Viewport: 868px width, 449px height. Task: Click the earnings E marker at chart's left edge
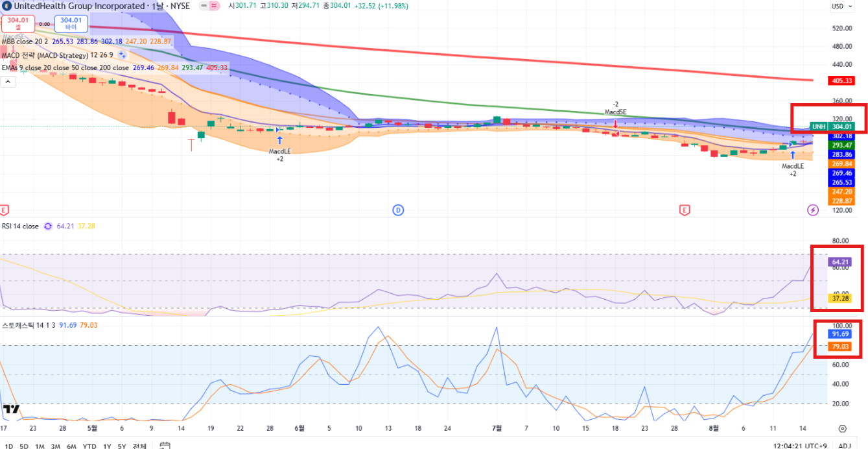[4, 210]
